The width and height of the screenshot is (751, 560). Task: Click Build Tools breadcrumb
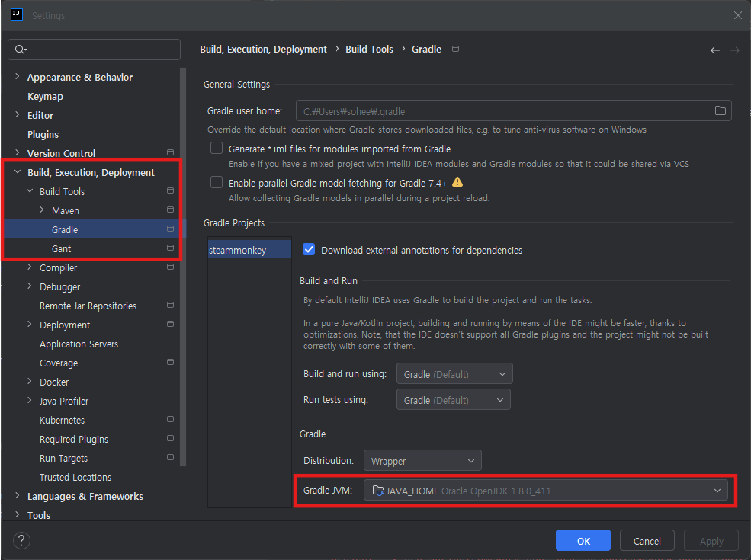pos(369,50)
